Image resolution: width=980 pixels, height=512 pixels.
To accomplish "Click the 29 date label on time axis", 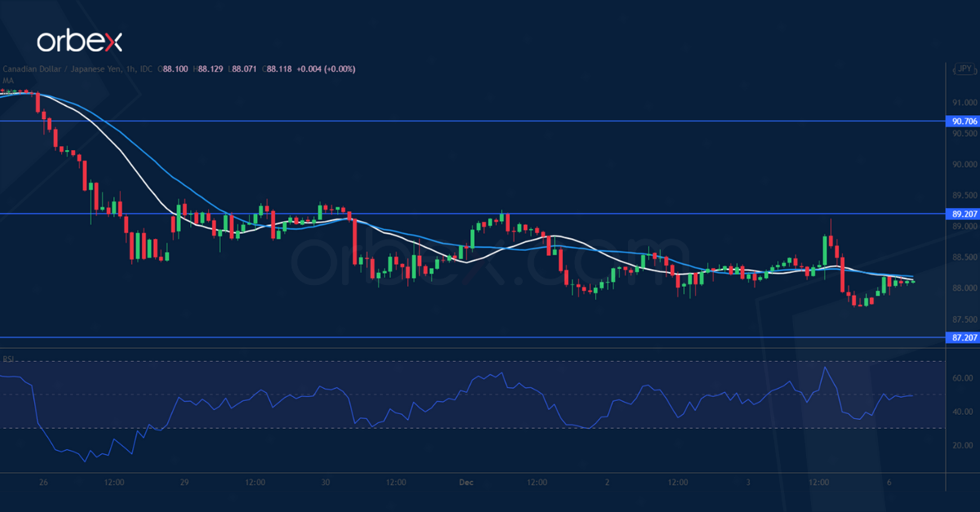I will click(x=184, y=483).
